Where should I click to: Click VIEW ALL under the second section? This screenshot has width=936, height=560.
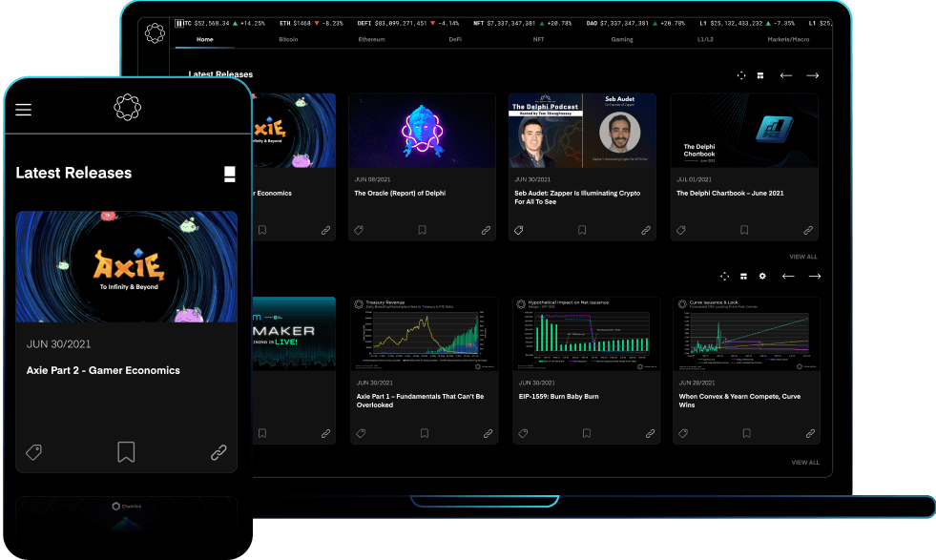tap(805, 463)
